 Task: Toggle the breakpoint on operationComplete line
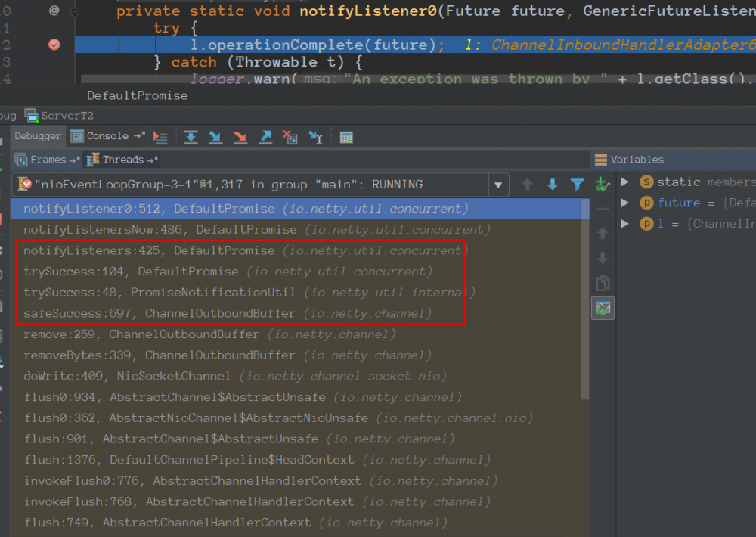click(x=54, y=45)
